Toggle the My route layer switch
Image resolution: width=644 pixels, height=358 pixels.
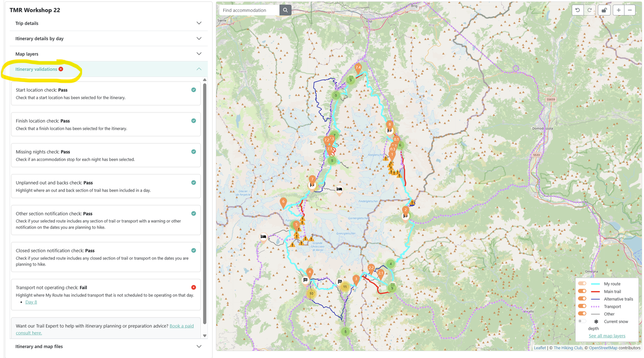(x=582, y=284)
